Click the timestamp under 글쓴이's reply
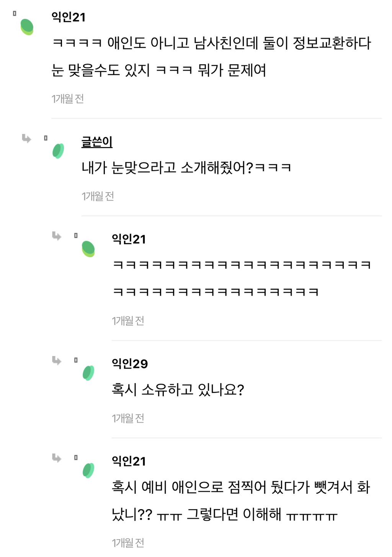Image resolution: width=392 pixels, height=557 pixels. point(98,196)
